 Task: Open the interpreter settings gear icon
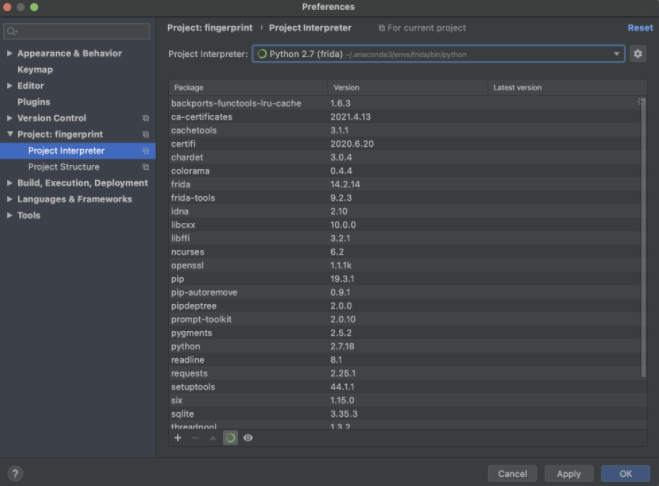click(x=638, y=54)
